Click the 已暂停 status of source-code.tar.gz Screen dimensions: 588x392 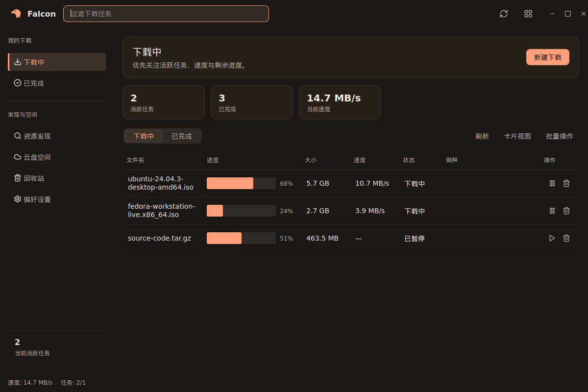415,239
